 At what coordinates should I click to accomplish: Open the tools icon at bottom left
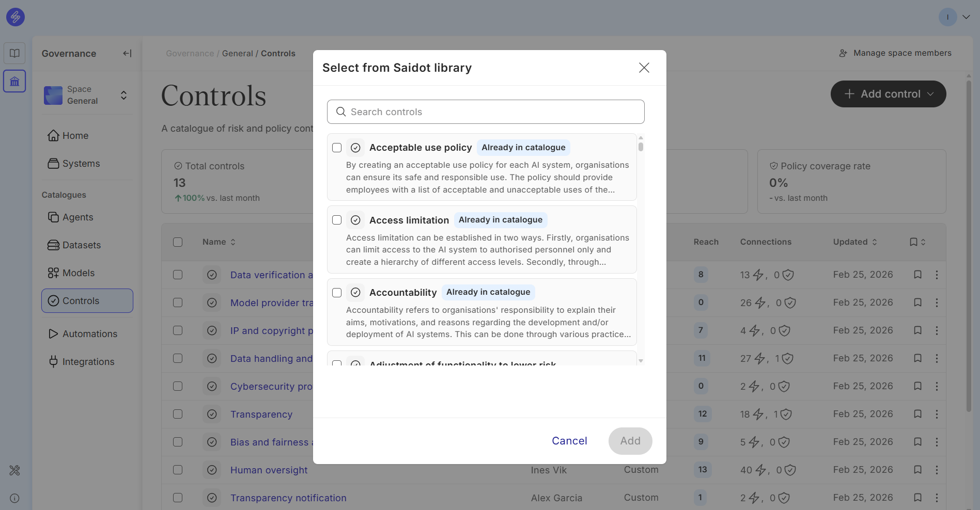tap(14, 470)
